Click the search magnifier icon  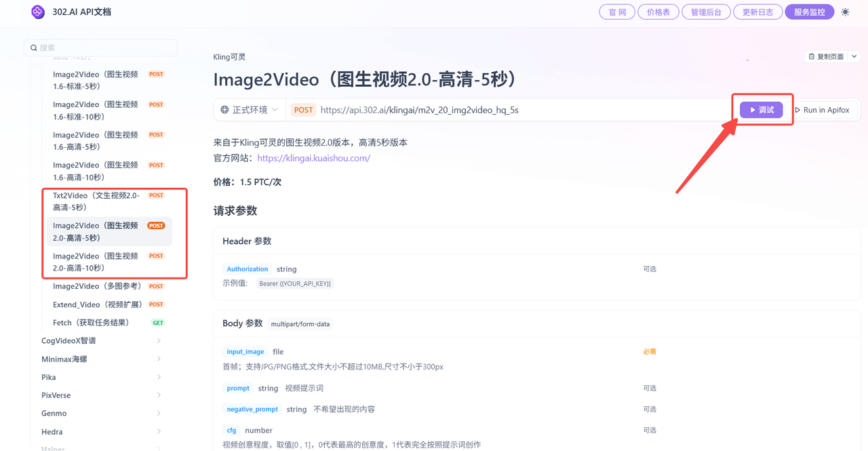tap(33, 47)
